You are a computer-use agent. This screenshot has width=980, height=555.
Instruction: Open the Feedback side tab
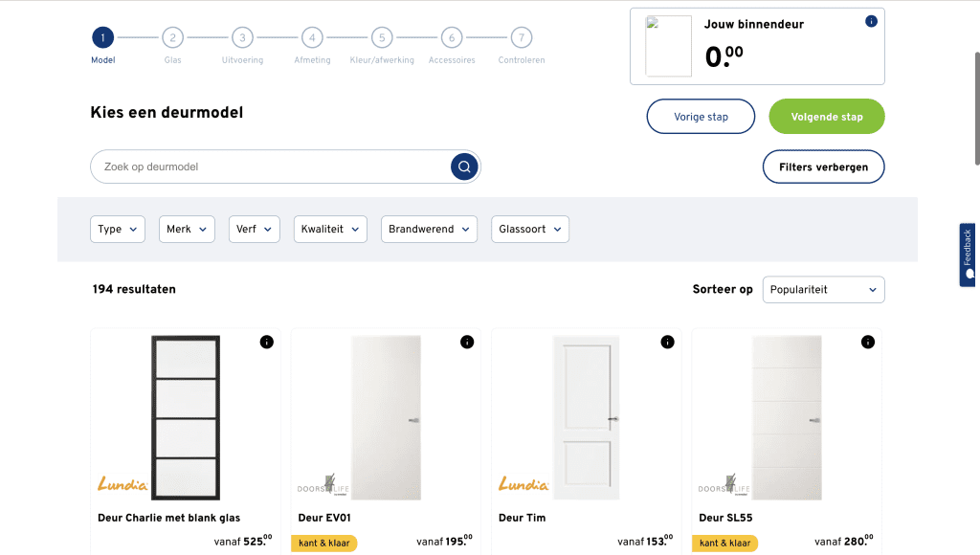968,255
